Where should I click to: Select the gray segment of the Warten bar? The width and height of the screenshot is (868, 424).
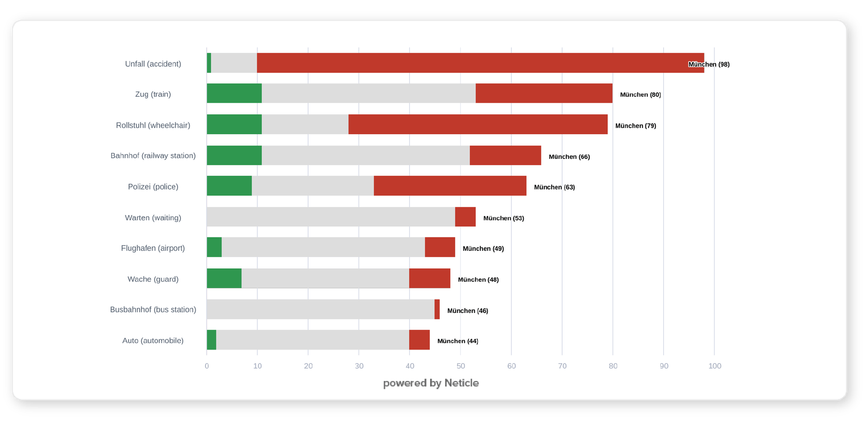coord(331,217)
